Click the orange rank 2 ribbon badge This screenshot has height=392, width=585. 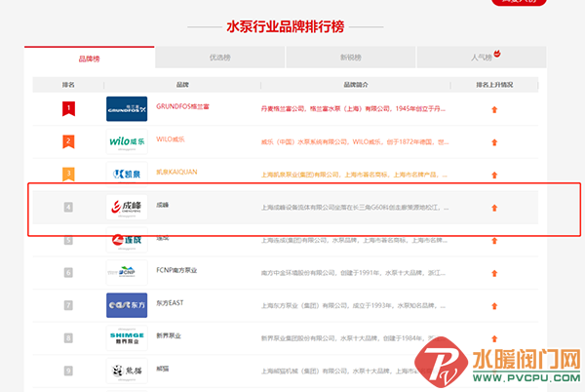[x=68, y=141]
